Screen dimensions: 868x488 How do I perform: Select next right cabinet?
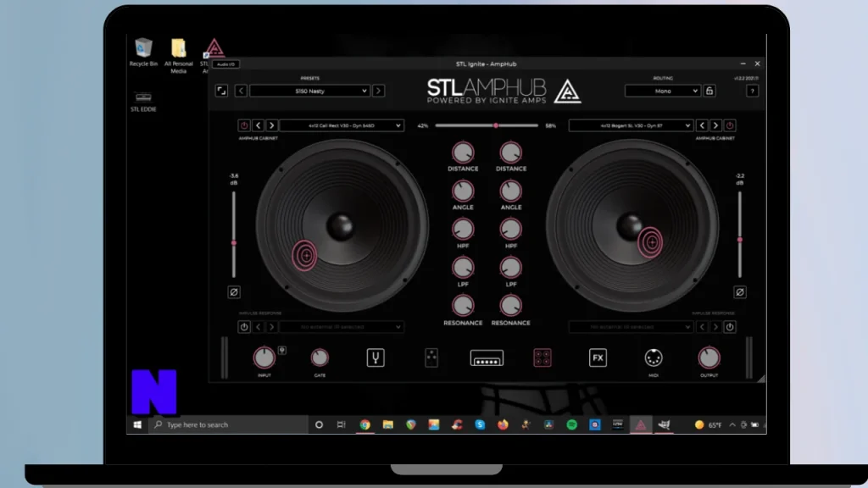pyautogui.click(x=715, y=125)
